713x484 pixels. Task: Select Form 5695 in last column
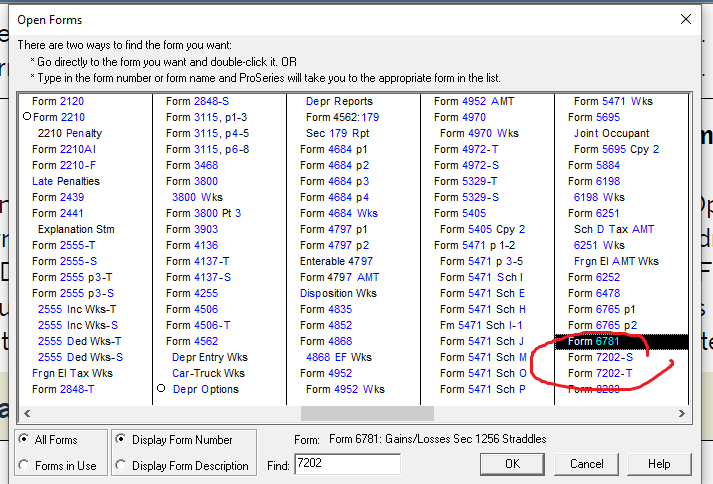click(x=593, y=117)
